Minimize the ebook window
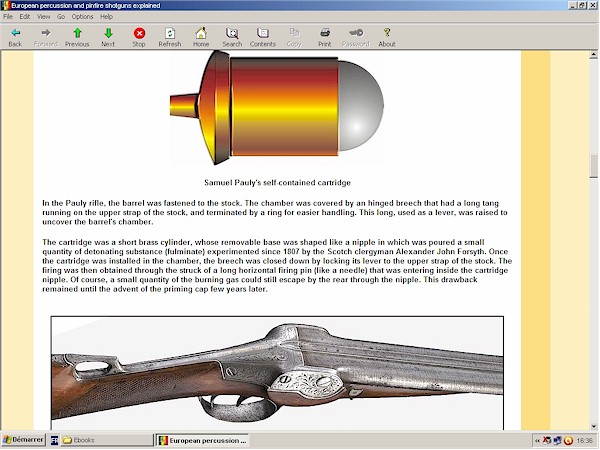600x450 pixels. click(572, 5)
